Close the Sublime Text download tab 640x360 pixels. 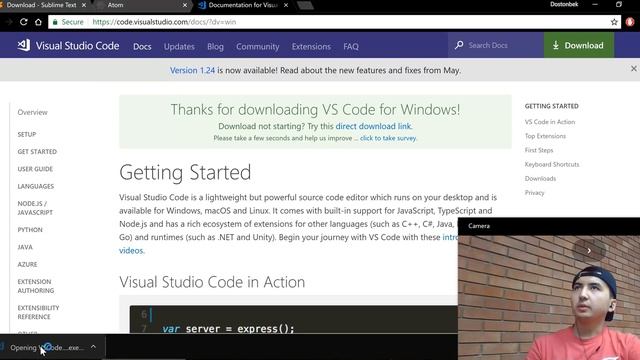[x=84, y=5]
